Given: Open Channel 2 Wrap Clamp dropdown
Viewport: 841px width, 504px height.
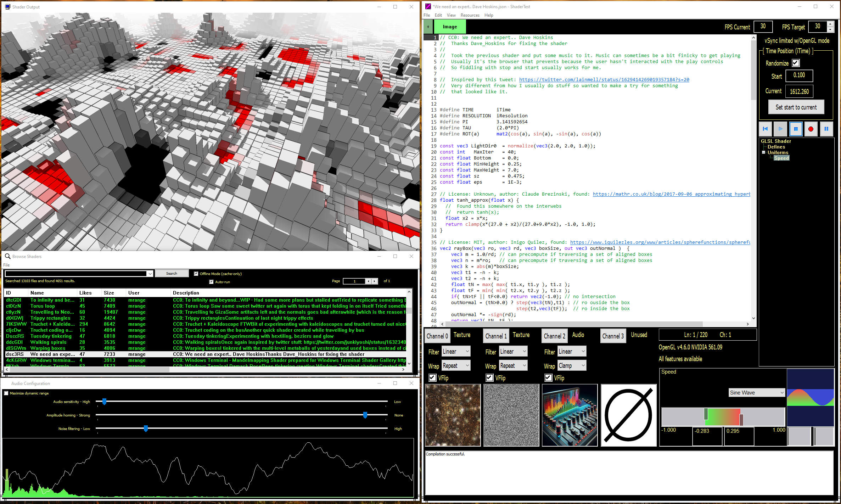Looking at the screenshot, I should 572,366.
